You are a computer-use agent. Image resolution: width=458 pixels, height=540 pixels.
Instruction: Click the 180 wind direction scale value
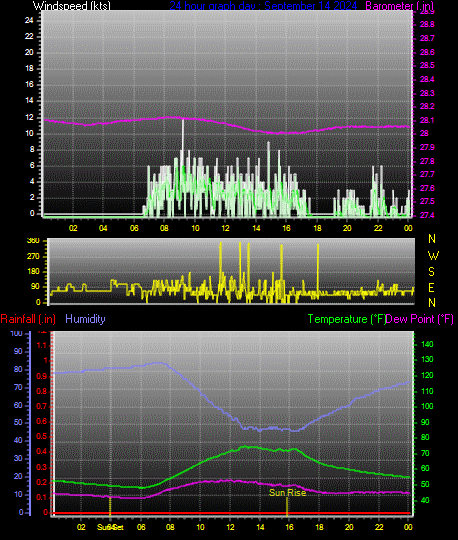pos(33,271)
